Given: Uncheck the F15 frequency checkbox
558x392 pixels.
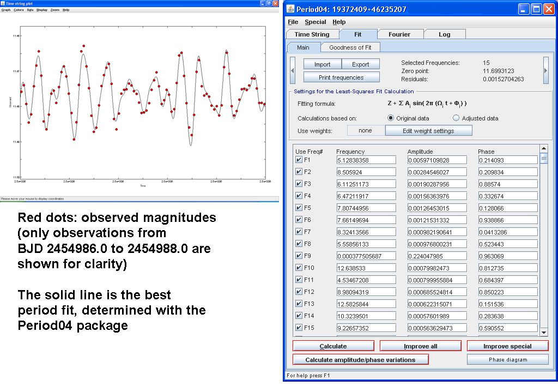Looking at the screenshot, I should coord(299,328).
